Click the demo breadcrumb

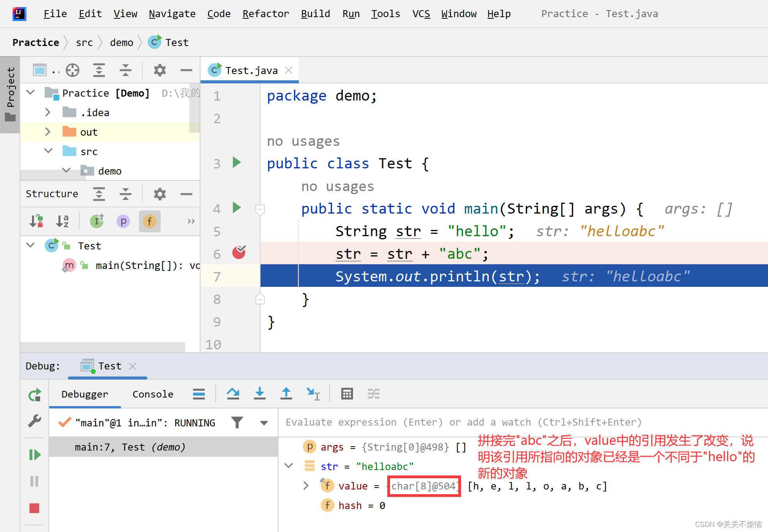(x=121, y=42)
